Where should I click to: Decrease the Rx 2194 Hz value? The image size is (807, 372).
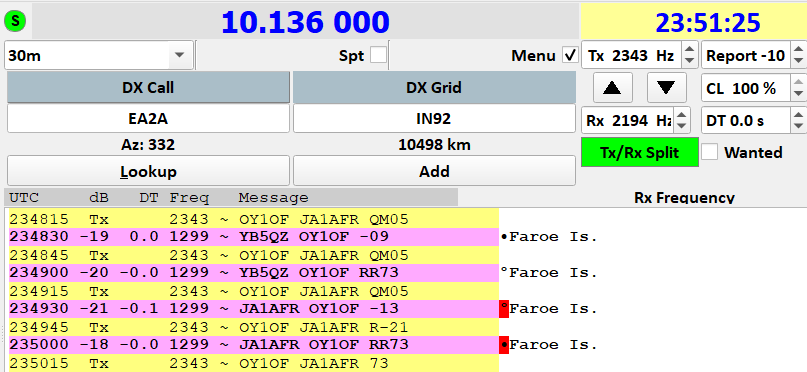coord(681,127)
